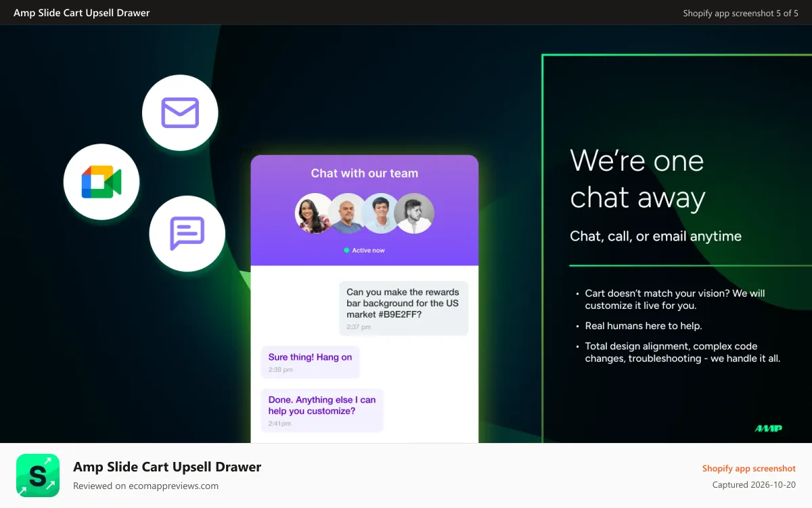The width and height of the screenshot is (812, 508).
Task: Click the bottom 'Amp Slide Cart Upsell Drawer' heading
Action: (x=167, y=467)
